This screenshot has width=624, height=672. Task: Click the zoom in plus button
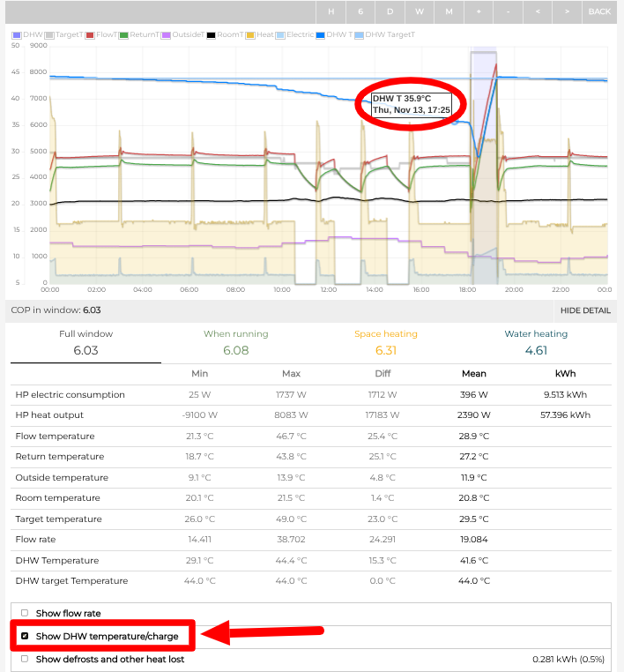[x=479, y=11]
